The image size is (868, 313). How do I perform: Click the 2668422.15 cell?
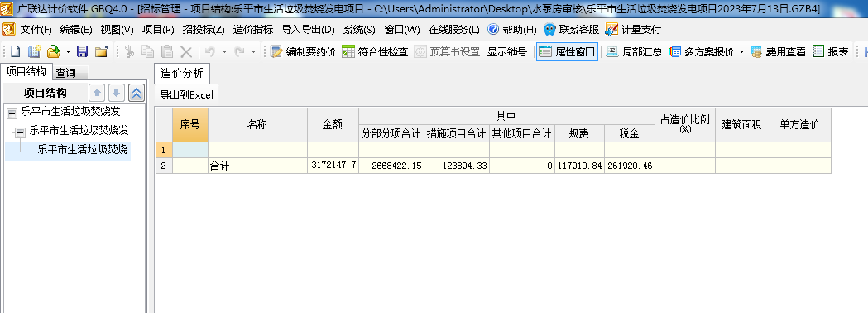(391, 166)
